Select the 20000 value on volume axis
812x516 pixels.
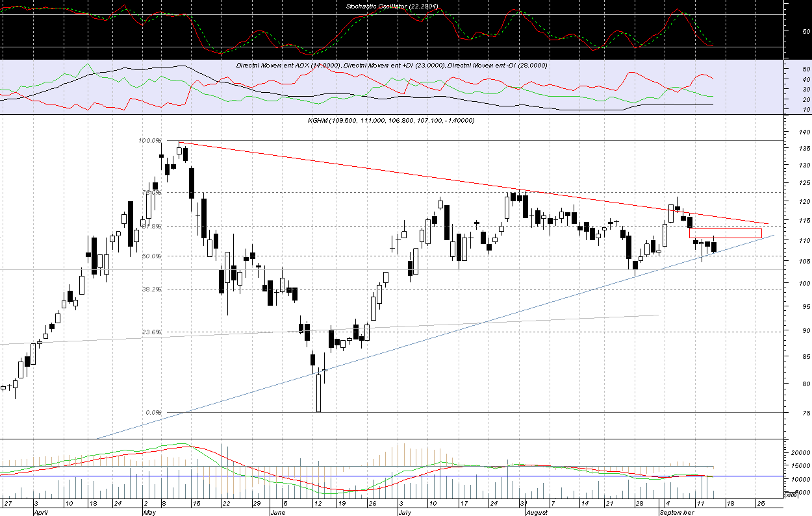click(x=800, y=452)
